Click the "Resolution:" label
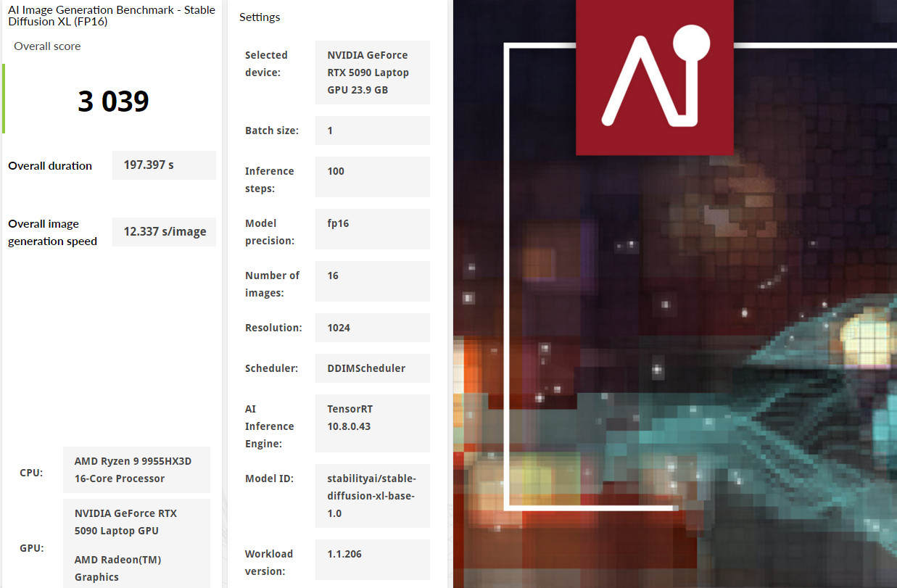The image size is (897, 588). point(273,328)
